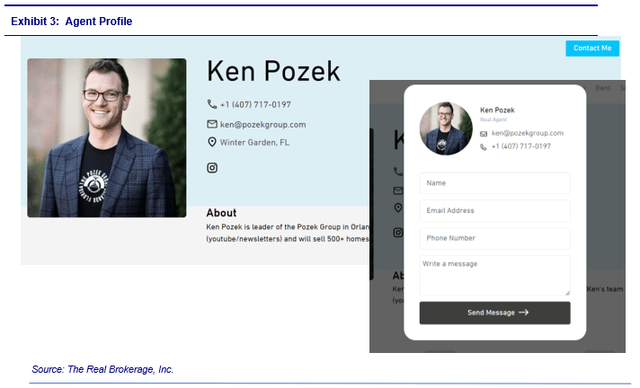Click the Contact Me button

coord(592,48)
